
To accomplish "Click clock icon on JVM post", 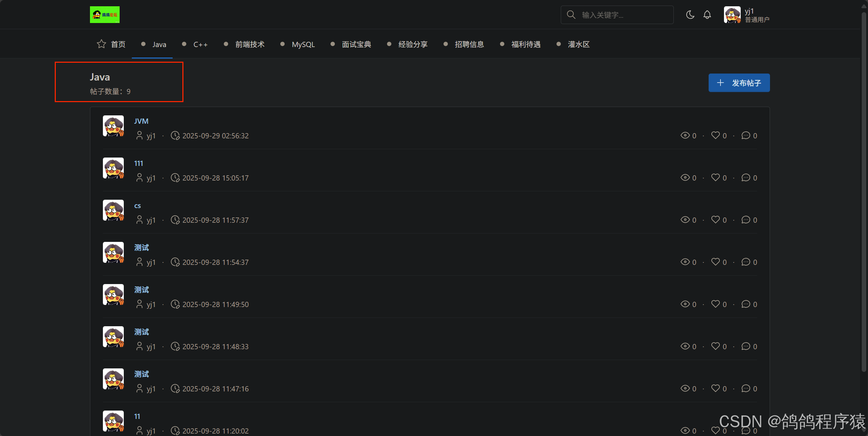I will pyautogui.click(x=175, y=136).
